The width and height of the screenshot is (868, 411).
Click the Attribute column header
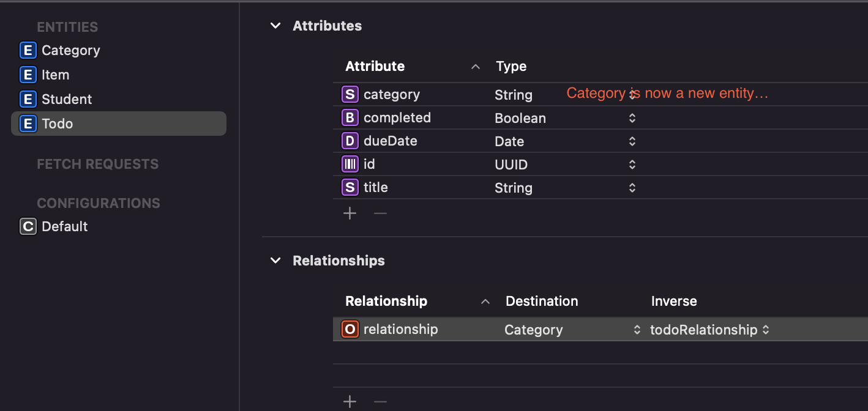coord(375,66)
